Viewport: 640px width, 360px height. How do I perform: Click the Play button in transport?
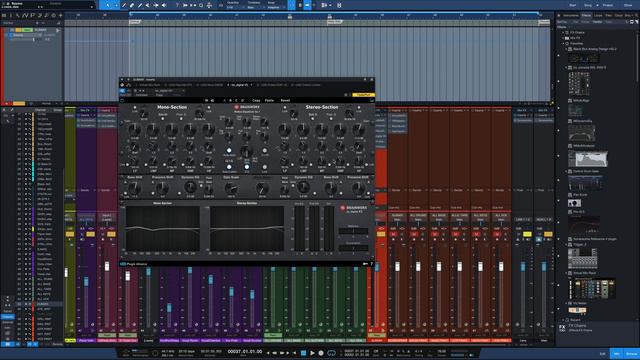(x=312, y=353)
